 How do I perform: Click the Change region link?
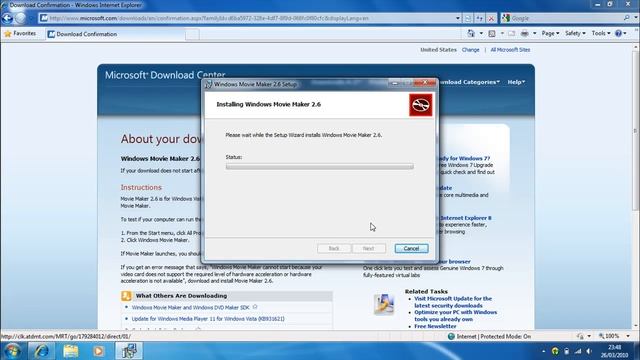(x=470, y=50)
